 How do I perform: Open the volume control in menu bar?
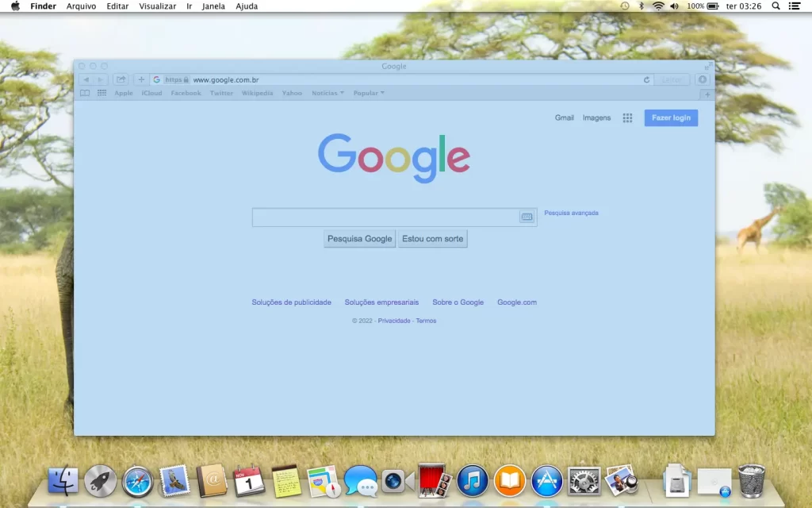tap(674, 6)
